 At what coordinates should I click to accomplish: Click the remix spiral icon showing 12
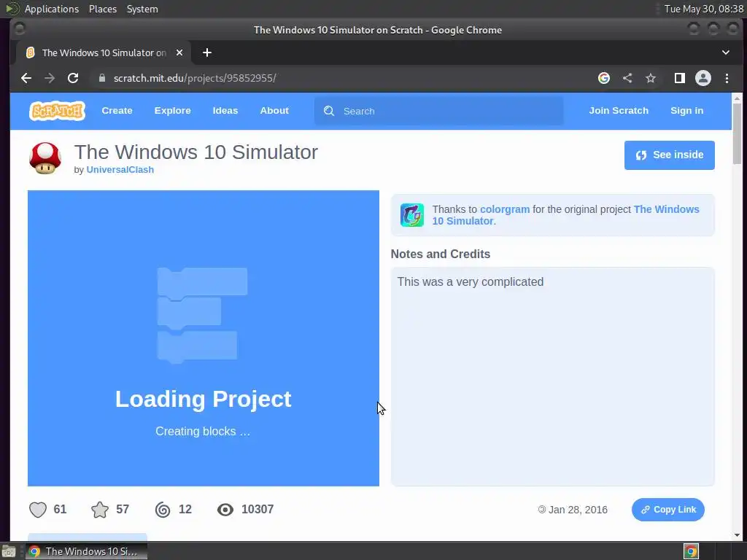(x=163, y=510)
